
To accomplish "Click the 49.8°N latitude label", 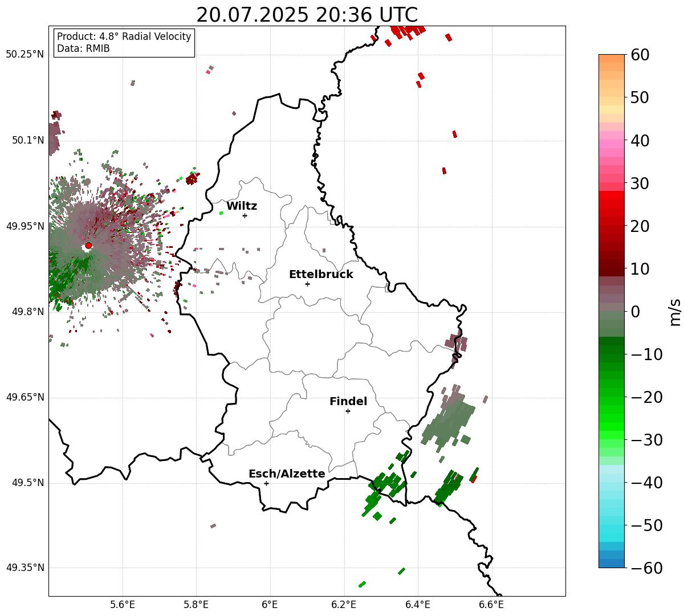I will (x=27, y=312).
